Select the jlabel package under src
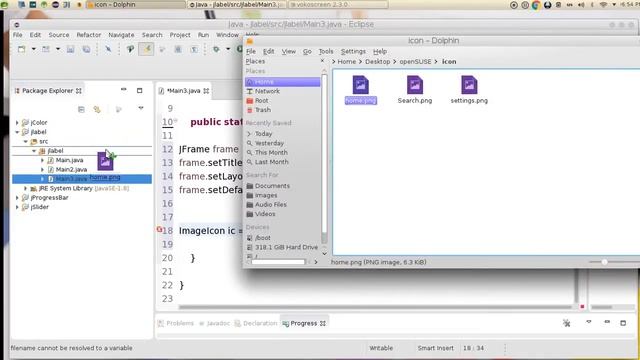Viewport: 640px width, 360px height. click(x=55, y=151)
